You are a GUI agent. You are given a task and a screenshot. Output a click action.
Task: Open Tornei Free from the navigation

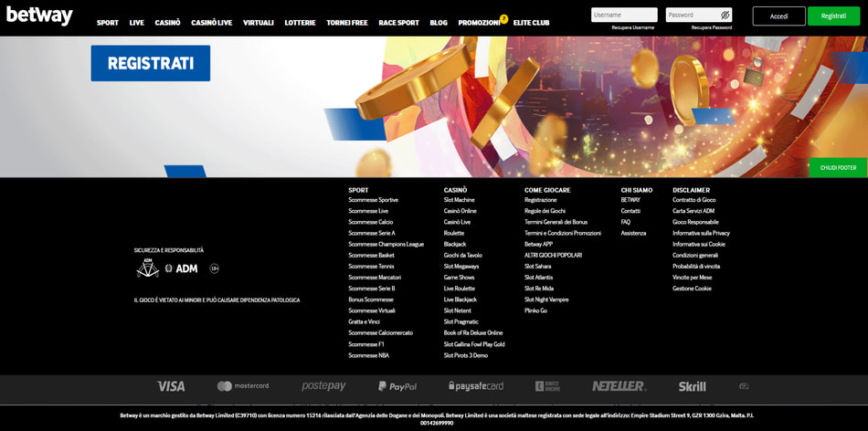pos(347,23)
